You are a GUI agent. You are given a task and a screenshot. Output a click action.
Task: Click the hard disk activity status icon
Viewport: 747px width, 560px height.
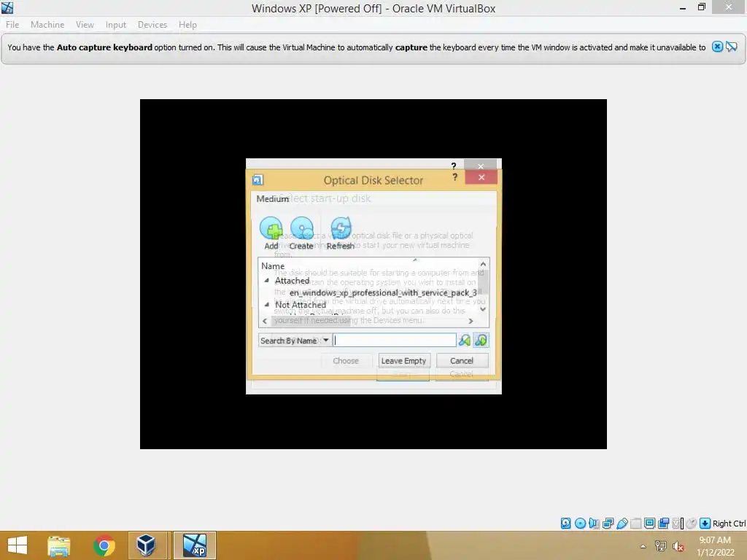(x=565, y=524)
